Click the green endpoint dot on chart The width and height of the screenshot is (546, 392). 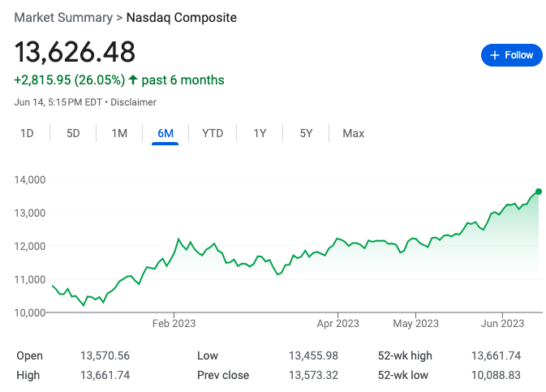click(539, 192)
